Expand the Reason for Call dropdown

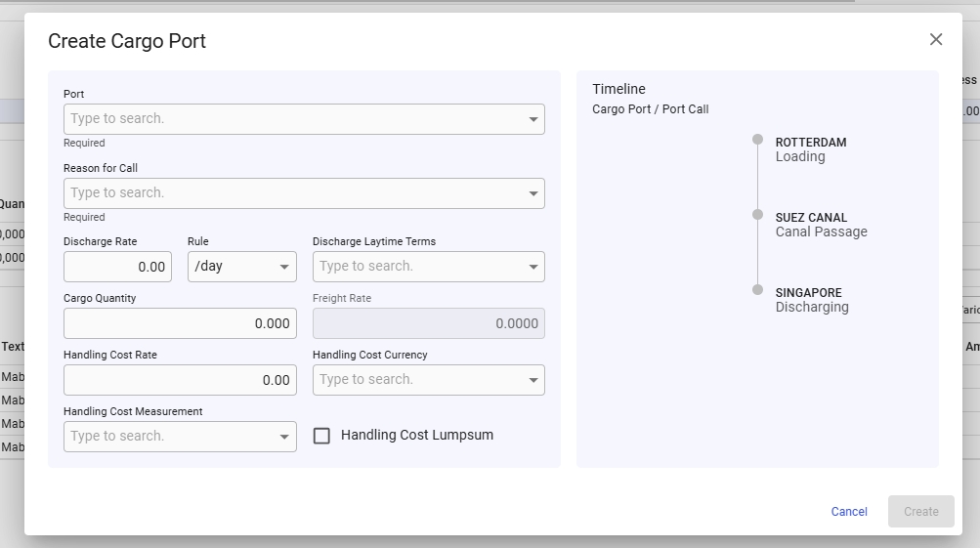point(533,193)
